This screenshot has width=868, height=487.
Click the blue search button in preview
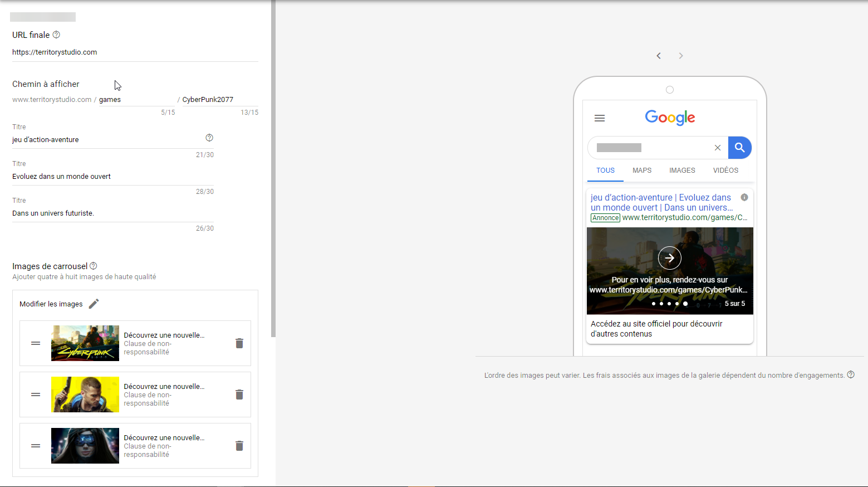click(x=739, y=148)
